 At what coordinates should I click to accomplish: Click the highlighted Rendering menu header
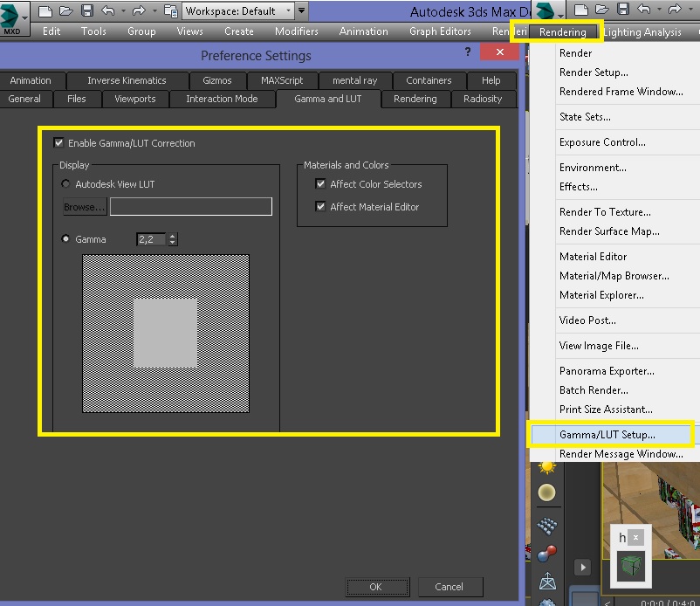point(562,32)
